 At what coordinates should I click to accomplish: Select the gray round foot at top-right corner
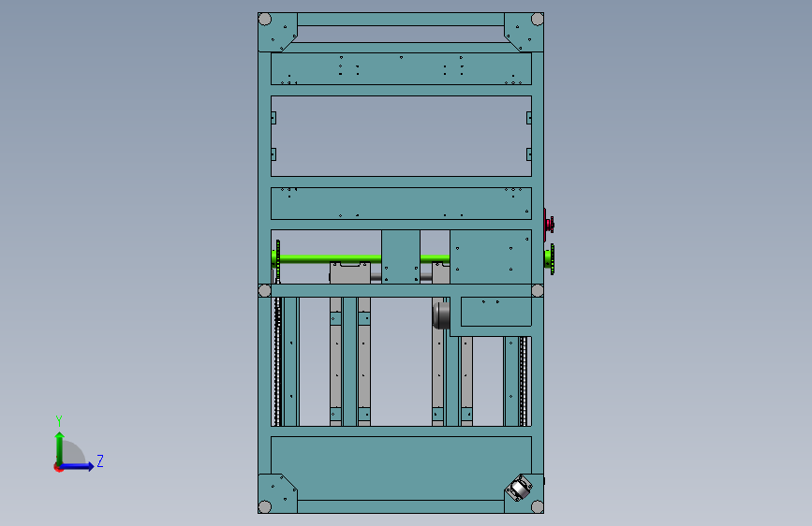[538, 19]
